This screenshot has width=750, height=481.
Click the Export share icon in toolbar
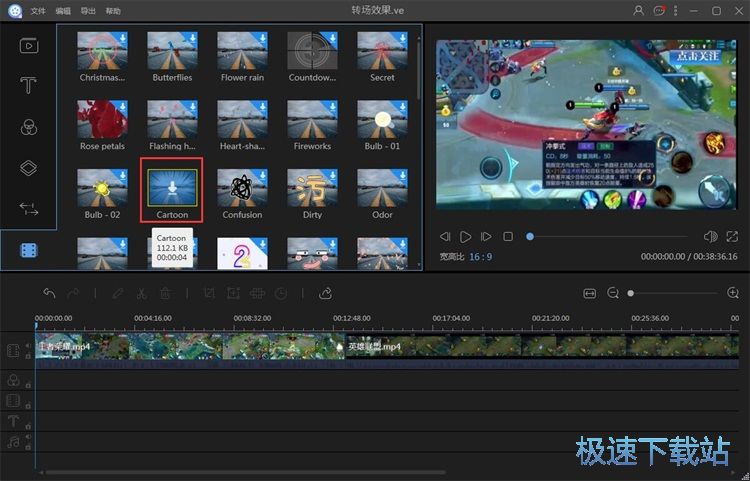coord(325,293)
